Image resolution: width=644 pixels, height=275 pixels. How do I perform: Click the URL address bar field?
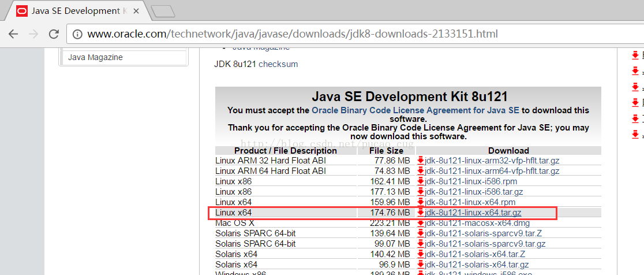pyautogui.click(x=346, y=34)
